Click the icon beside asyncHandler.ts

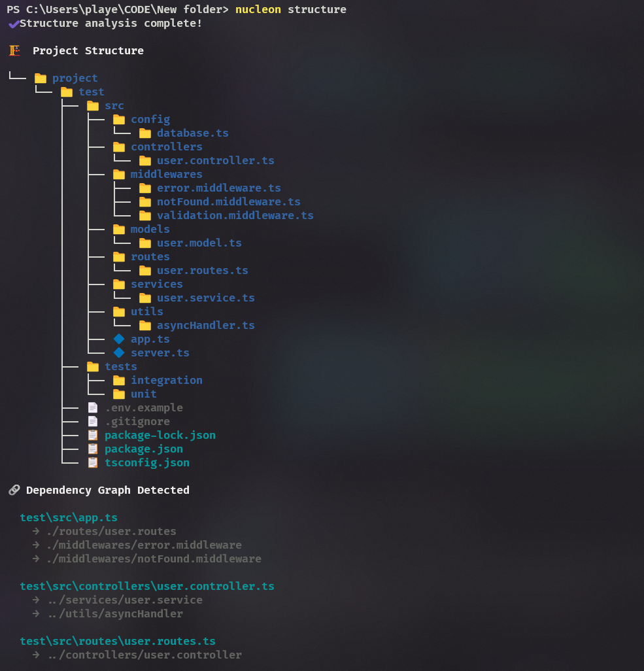point(144,325)
